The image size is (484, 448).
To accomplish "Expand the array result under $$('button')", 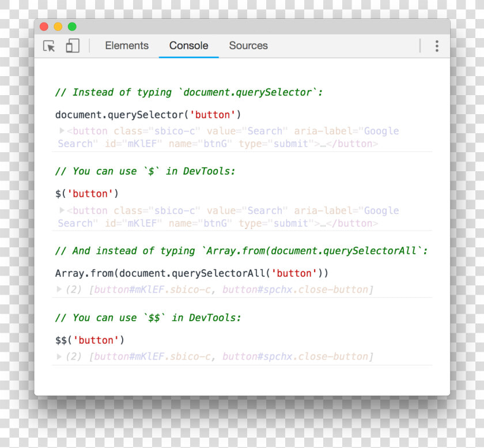I will coord(59,356).
